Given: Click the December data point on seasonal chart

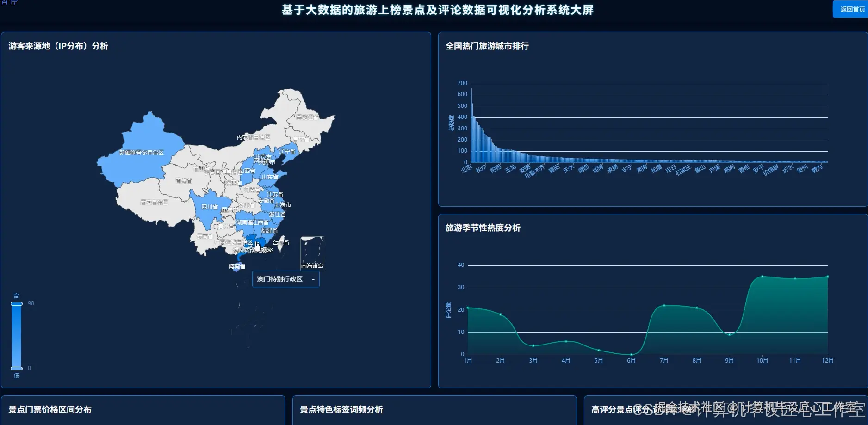Looking at the screenshot, I should [828, 277].
